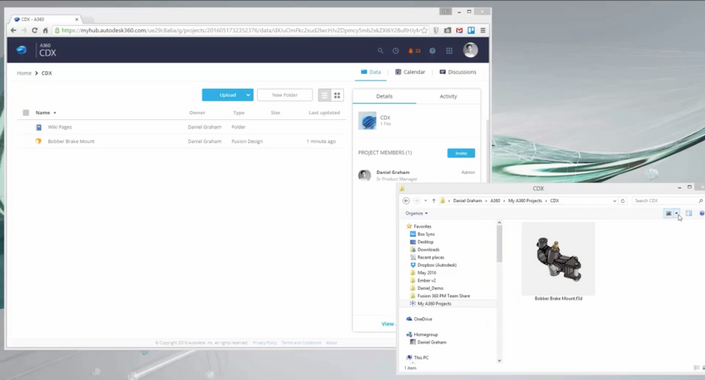Select the CDX - A360 browser tab
This screenshot has height=380, width=705.
(46, 19)
